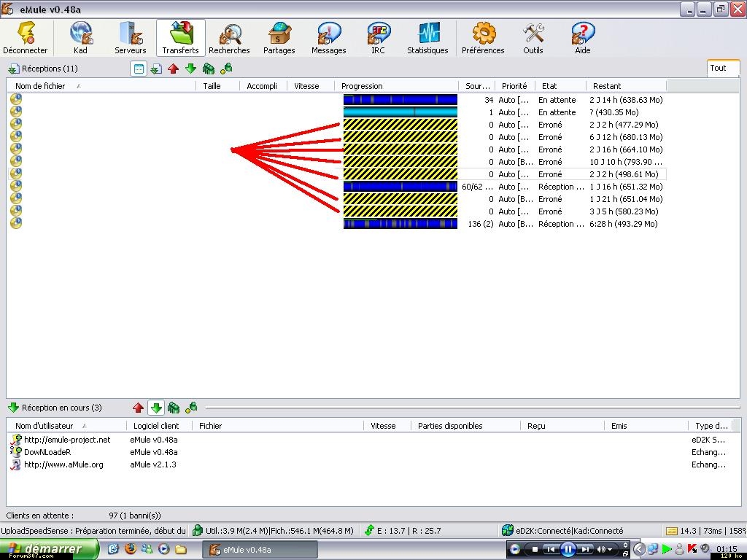Open the IRC chat page
This screenshot has width=747, height=560.
379,38
